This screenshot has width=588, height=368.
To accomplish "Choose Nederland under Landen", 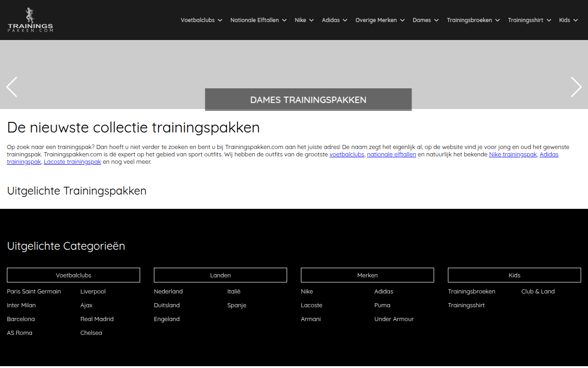I will point(168,292).
